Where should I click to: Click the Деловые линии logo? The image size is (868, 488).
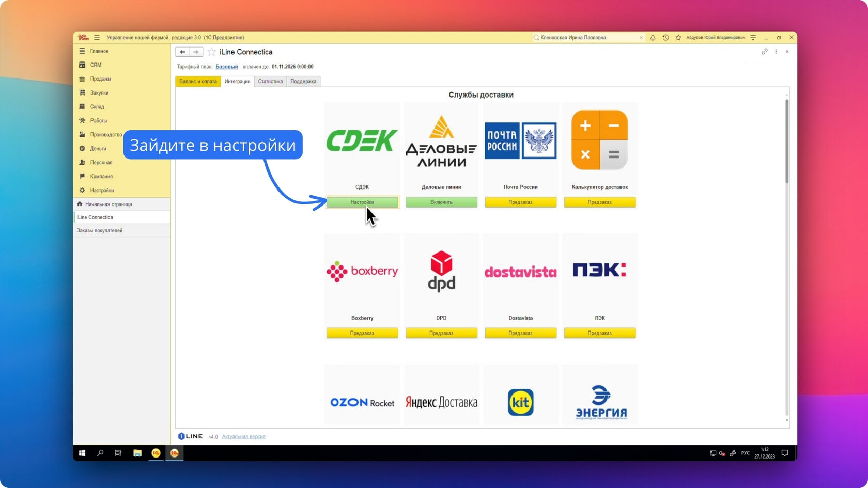441,140
